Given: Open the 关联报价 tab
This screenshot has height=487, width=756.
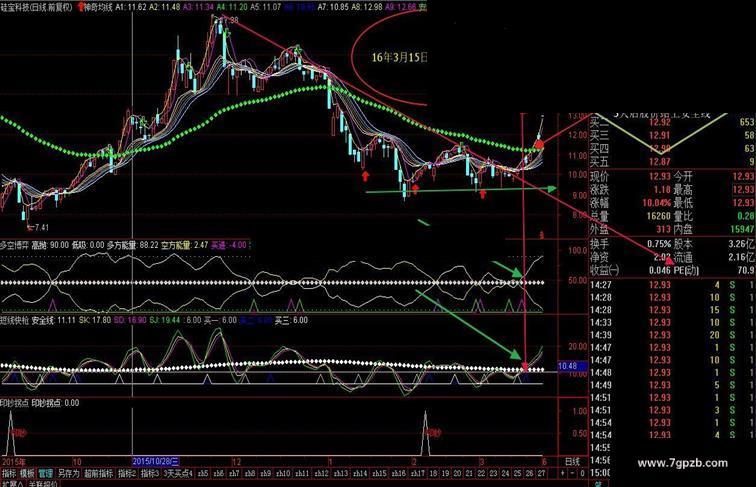Looking at the screenshot, I should [x=43, y=483].
